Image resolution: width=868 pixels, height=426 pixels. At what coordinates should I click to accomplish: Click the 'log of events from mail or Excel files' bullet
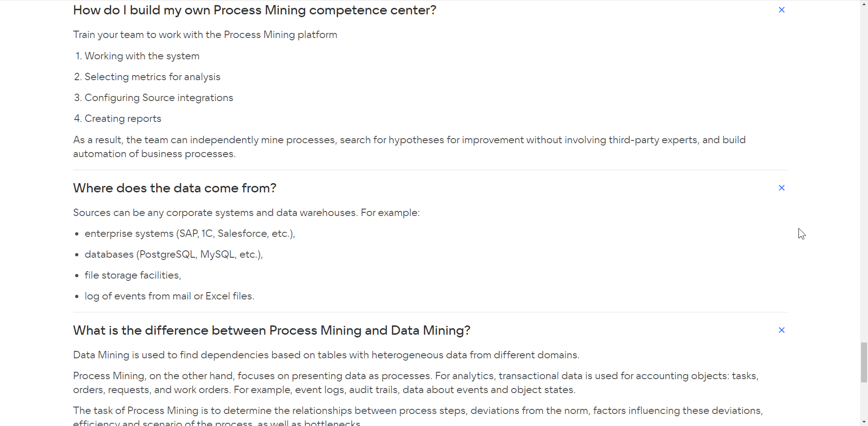pyautogui.click(x=169, y=296)
